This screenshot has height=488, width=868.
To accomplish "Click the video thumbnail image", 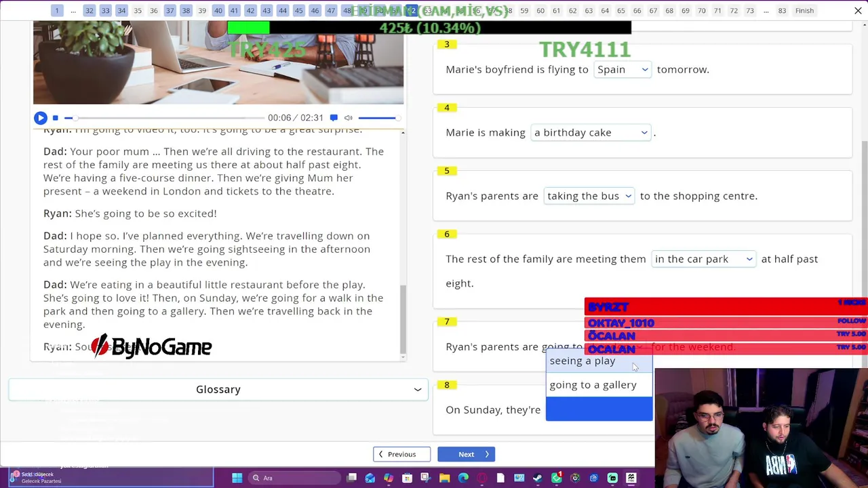I will pos(218,62).
